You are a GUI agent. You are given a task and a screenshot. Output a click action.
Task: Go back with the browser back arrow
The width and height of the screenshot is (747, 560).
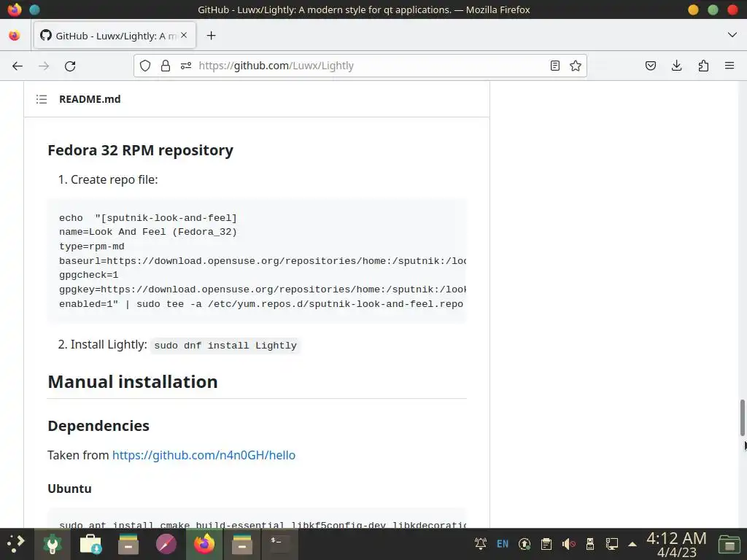click(x=18, y=66)
